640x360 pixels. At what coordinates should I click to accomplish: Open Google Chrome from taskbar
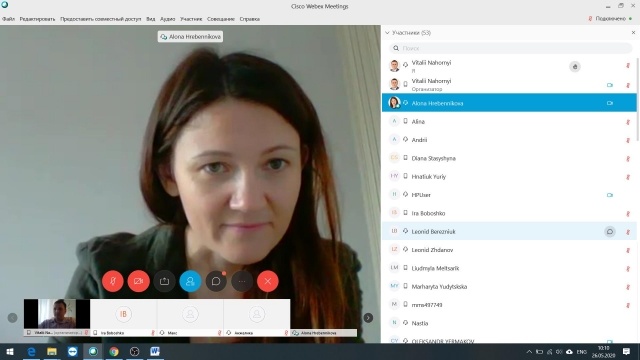point(114,351)
